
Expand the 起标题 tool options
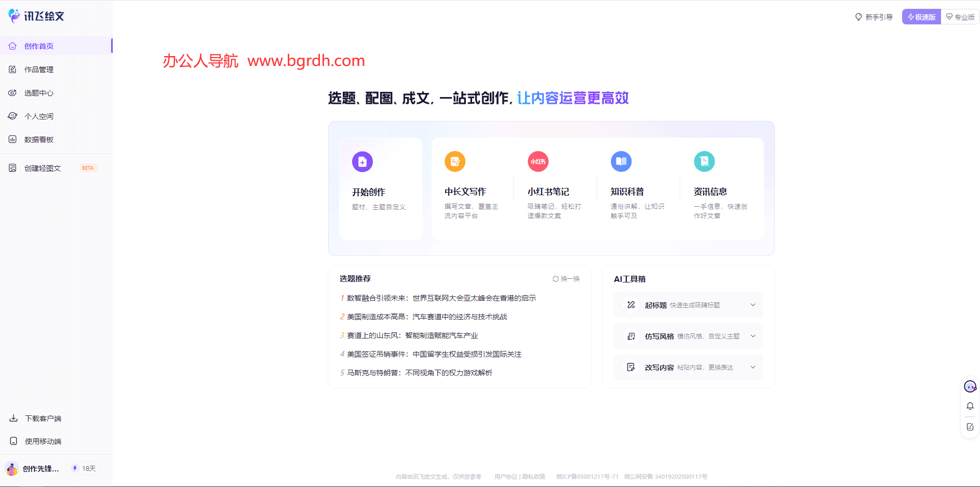(x=753, y=305)
